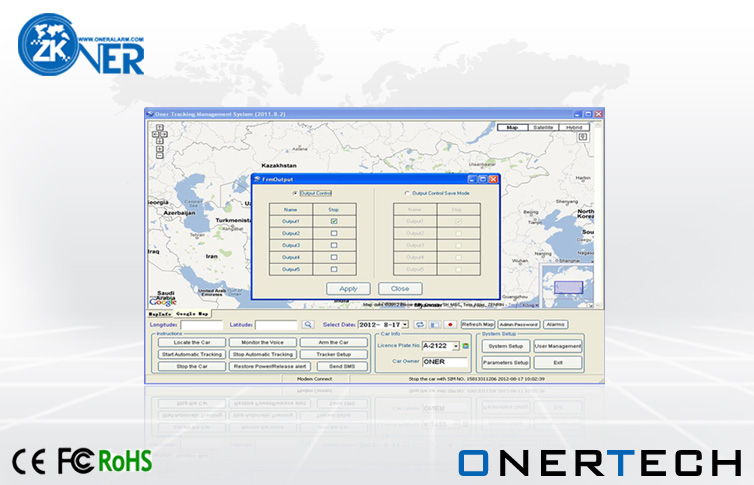This screenshot has height=485, width=754.
Task: Check the Output2 Stop checkbox
Action: click(x=334, y=233)
